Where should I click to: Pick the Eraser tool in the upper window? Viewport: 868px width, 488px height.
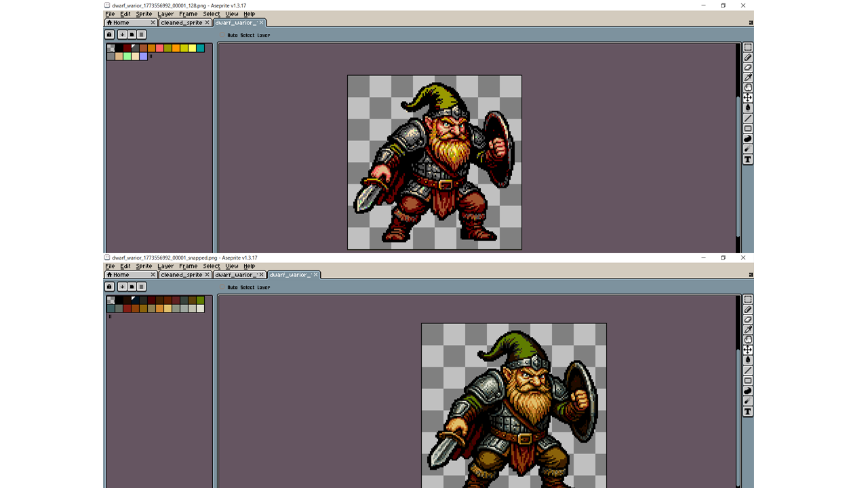pyautogui.click(x=748, y=68)
